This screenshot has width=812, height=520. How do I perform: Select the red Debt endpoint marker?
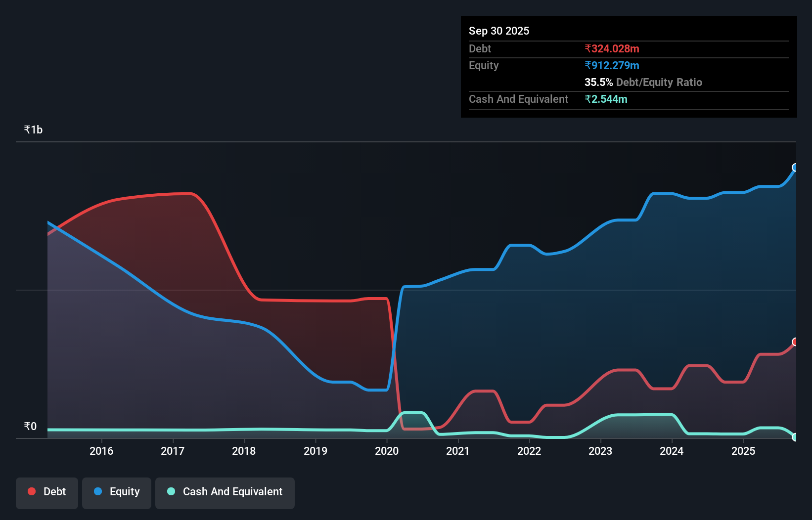pos(795,342)
